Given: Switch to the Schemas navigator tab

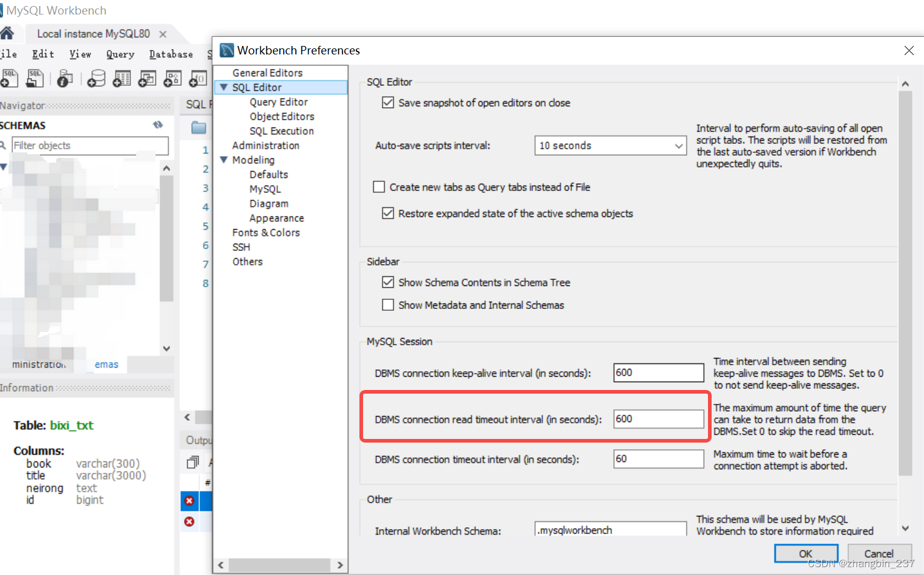Looking at the screenshot, I should pos(106,364).
